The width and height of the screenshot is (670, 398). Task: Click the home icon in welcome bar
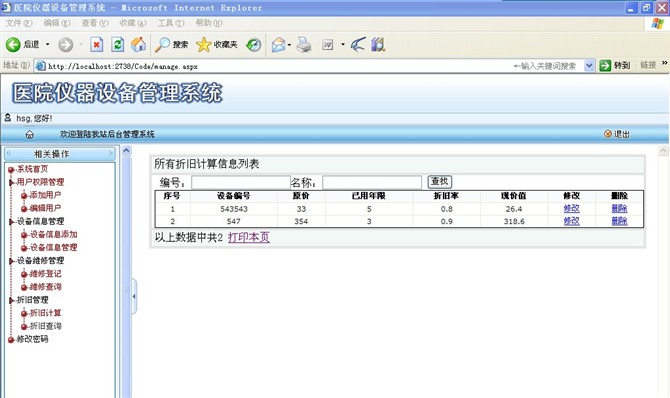[x=29, y=134]
